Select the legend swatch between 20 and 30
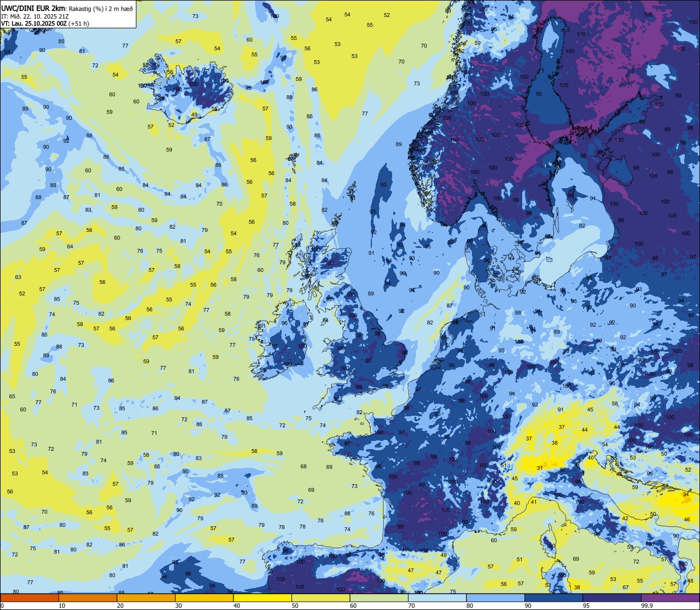This screenshot has height=610, width=700. (146, 597)
